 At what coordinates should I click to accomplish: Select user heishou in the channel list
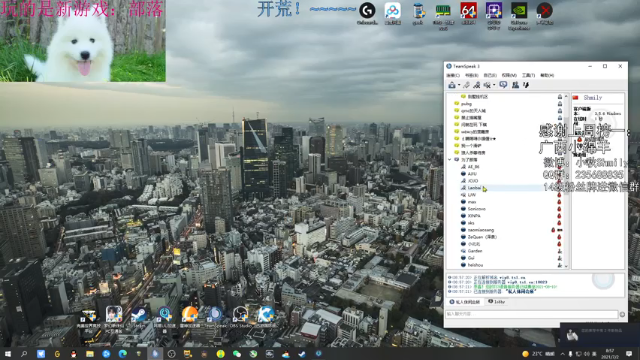475,265
